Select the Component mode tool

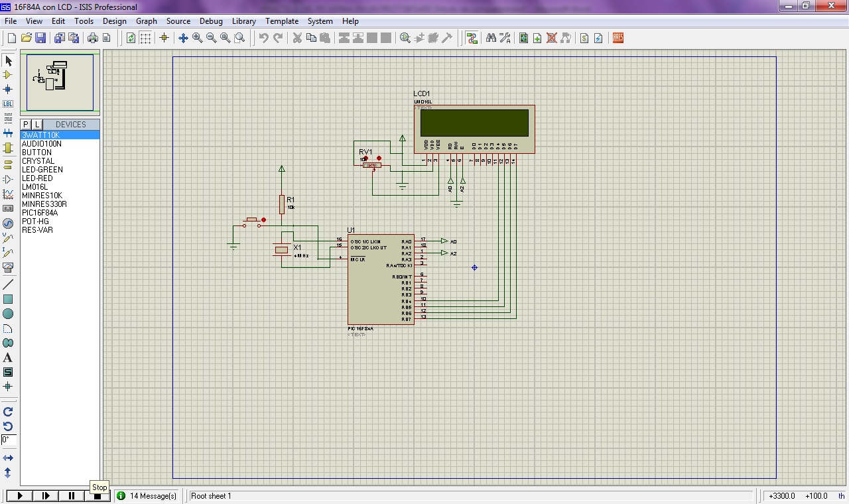tap(8, 75)
